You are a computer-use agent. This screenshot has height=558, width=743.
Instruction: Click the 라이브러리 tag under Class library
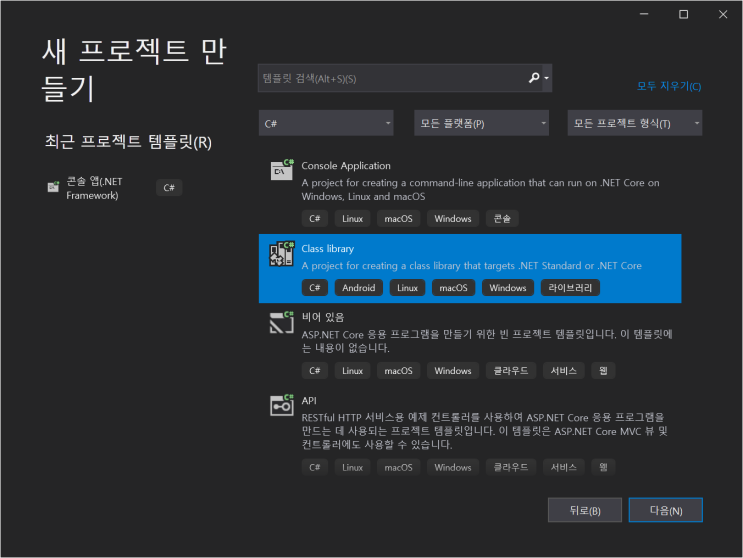570,288
